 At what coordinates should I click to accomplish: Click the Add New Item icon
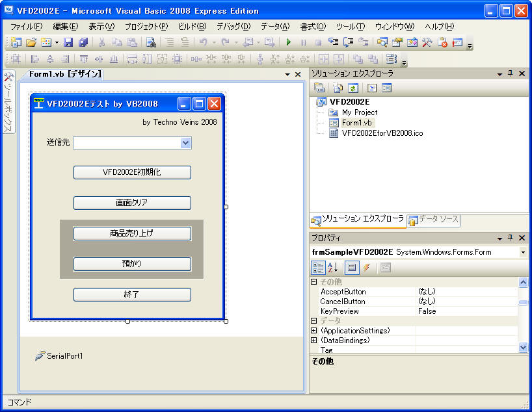click(46, 42)
